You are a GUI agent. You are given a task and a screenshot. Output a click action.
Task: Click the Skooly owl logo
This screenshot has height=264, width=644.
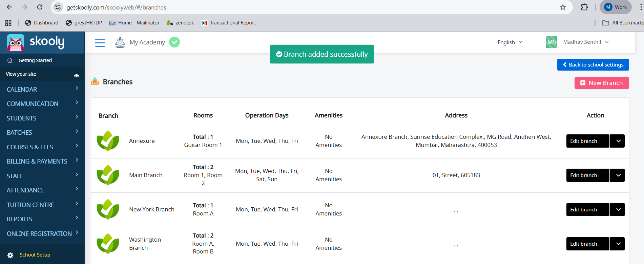pos(16,43)
